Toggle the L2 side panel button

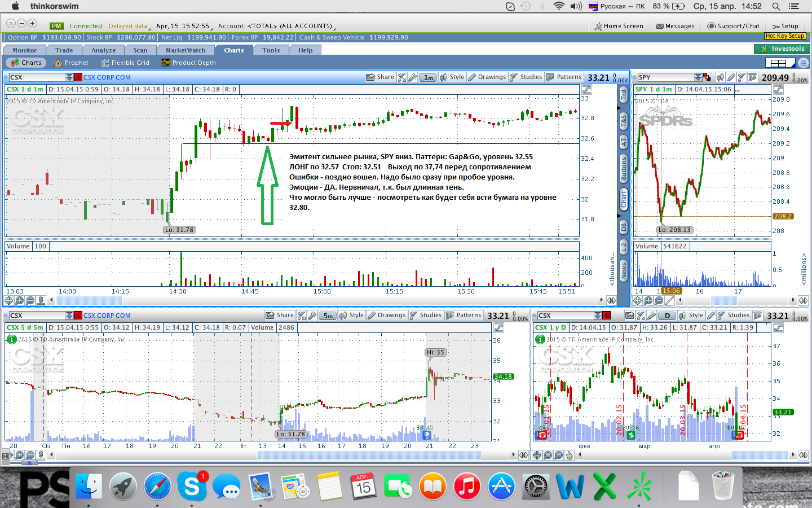pos(624,247)
